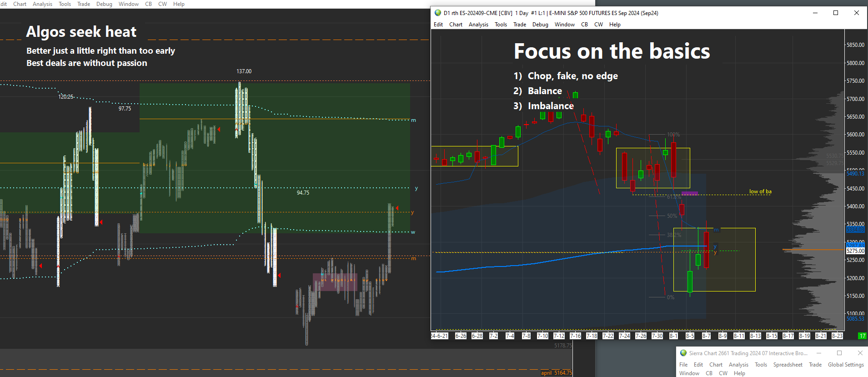Click the 6-26 date label on the time axis
This screenshot has width=868, height=377.
[461, 336]
